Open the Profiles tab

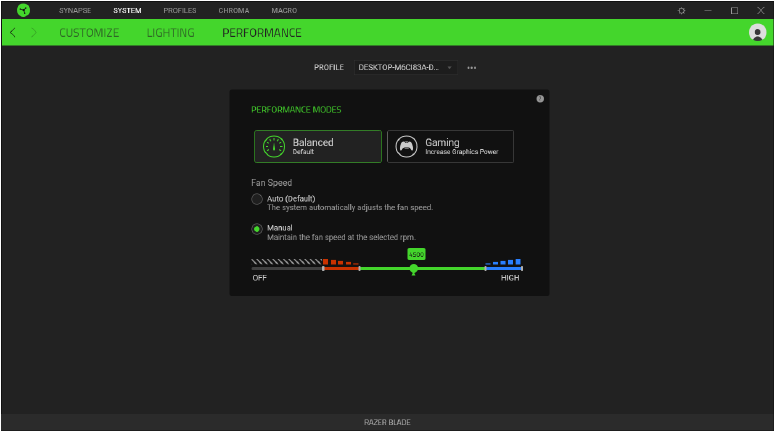click(x=180, y=10)
